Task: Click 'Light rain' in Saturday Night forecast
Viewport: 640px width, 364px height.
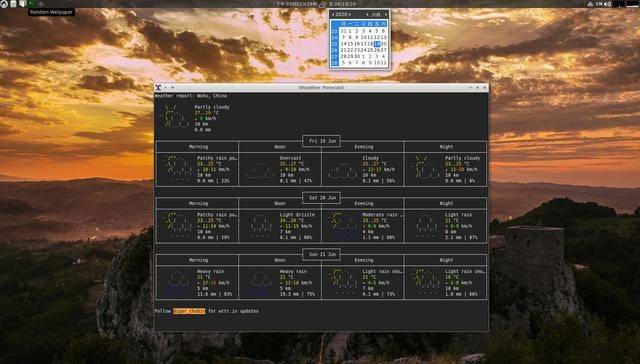Action: point(458,215)
